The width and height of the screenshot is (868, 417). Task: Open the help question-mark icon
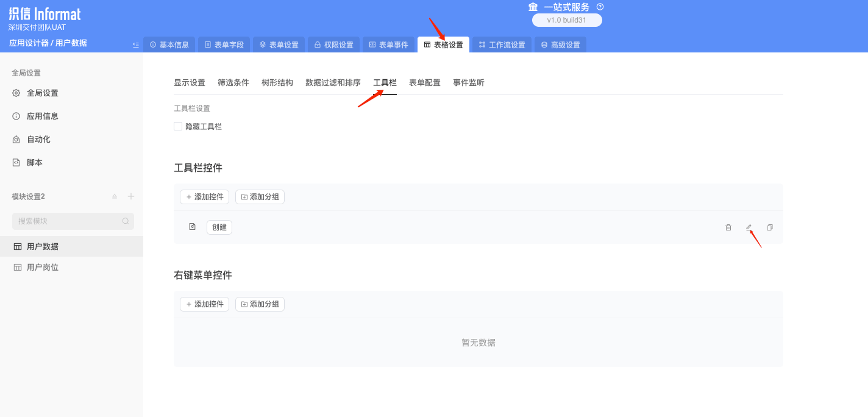coord(599,7)
